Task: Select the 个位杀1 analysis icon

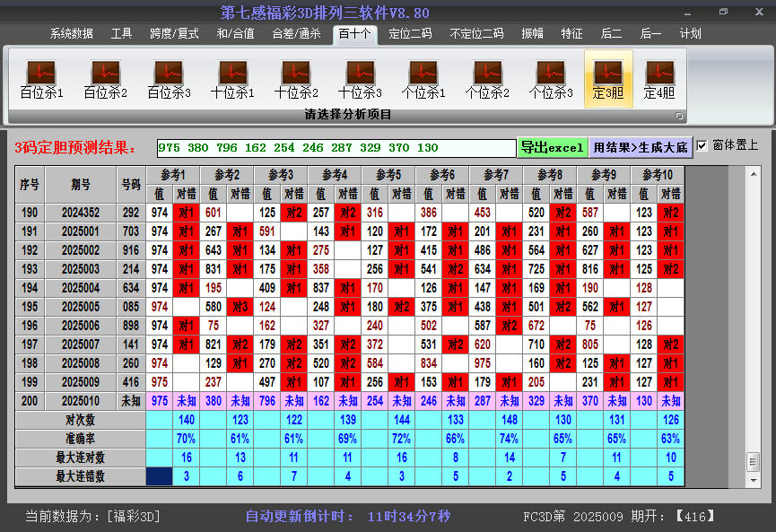Action: pyautogui.click(x=423, y=79)
